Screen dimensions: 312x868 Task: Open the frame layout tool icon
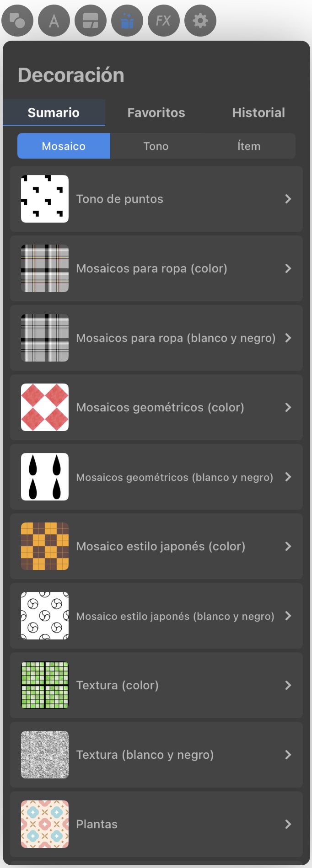pos(91,21)
